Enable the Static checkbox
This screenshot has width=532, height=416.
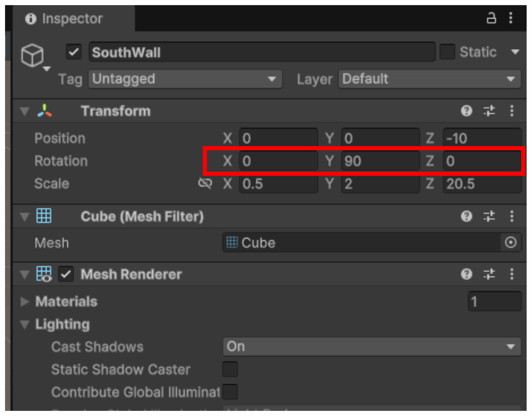point(447,52)
